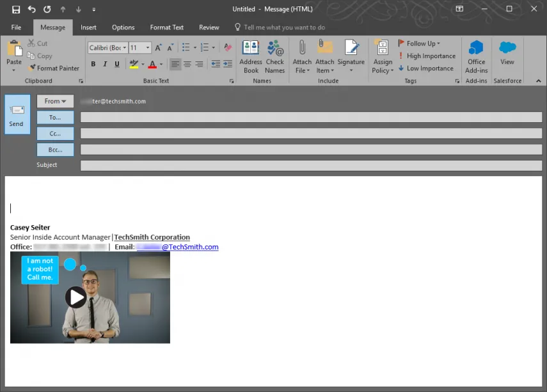This screenshot has height=392, width=547.
Task: Open the font color dropdown arrow
Action: [x=161, y=64]
